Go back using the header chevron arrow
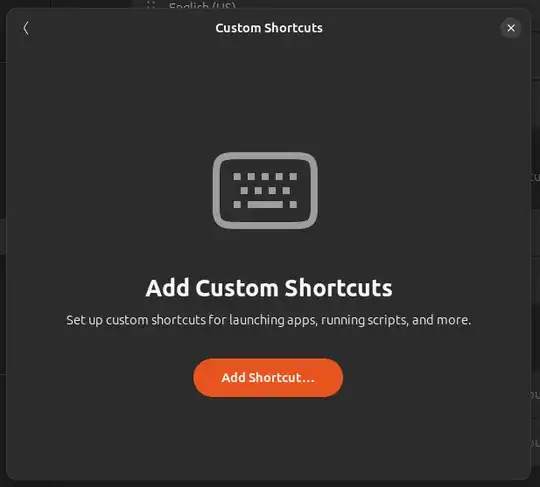This screenshot has width=540, height=487. pyautogui.click(x=26, y=28)
